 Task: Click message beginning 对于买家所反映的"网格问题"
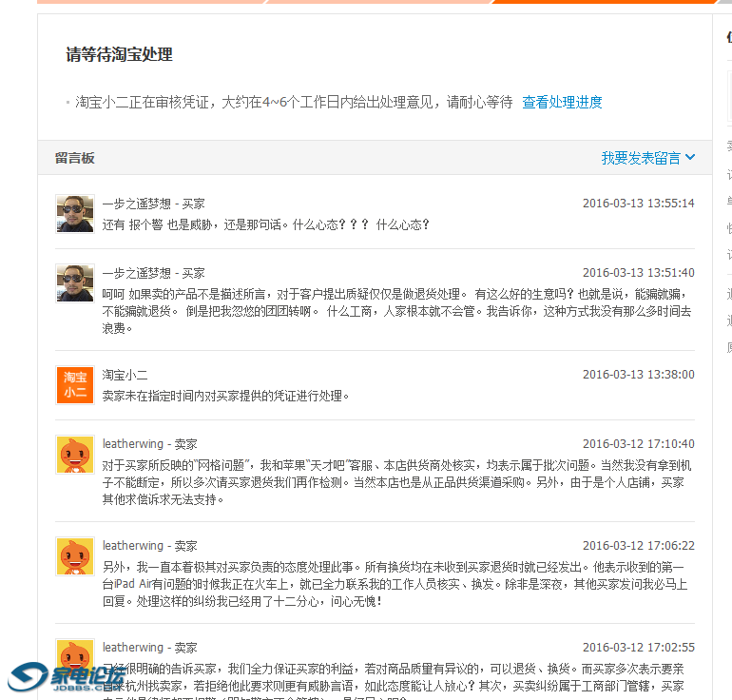396,482
